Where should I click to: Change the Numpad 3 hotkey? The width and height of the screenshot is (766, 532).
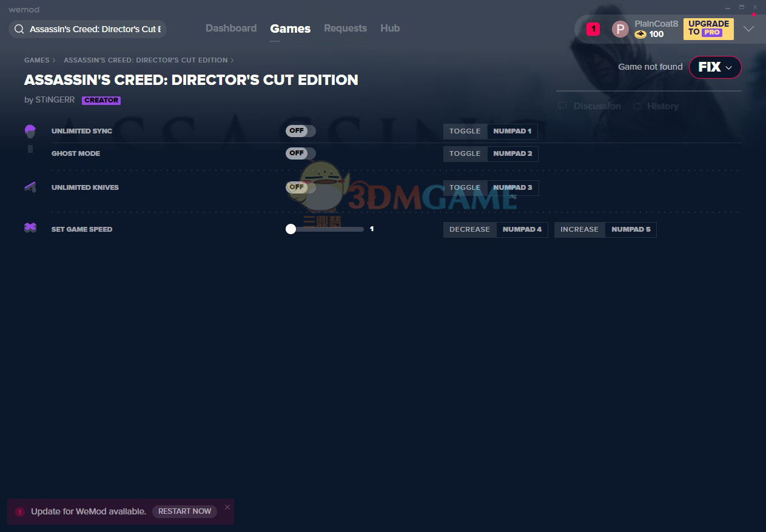pyautogui.click(x=512, y=187)
